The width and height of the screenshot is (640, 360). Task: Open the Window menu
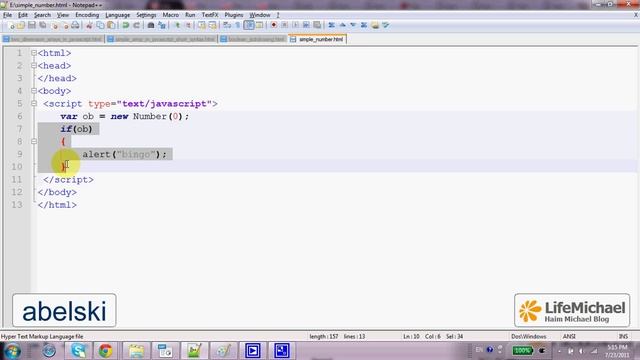(x=260, y=15)
